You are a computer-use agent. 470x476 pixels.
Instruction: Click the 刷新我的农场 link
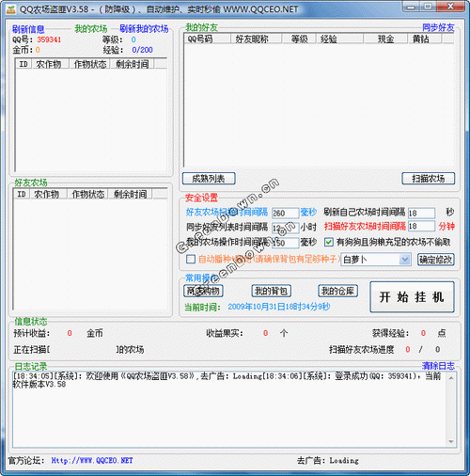point(144,29)
